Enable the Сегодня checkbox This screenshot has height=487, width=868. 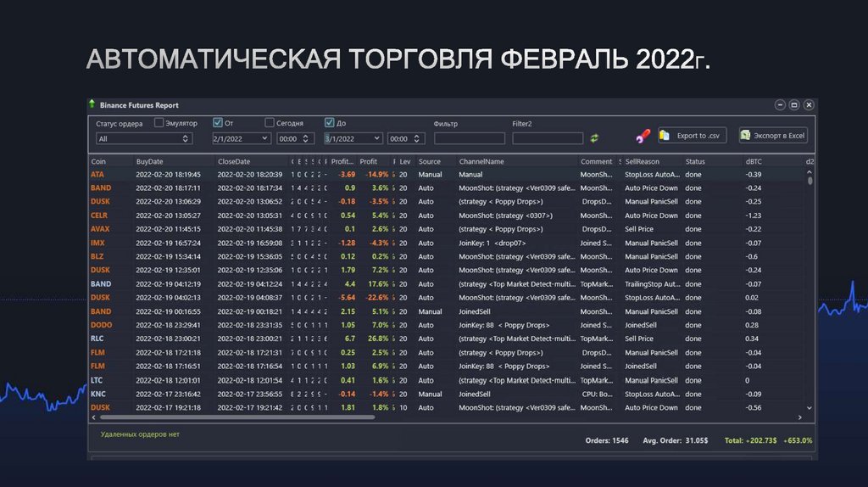click(x=270, y=122)
